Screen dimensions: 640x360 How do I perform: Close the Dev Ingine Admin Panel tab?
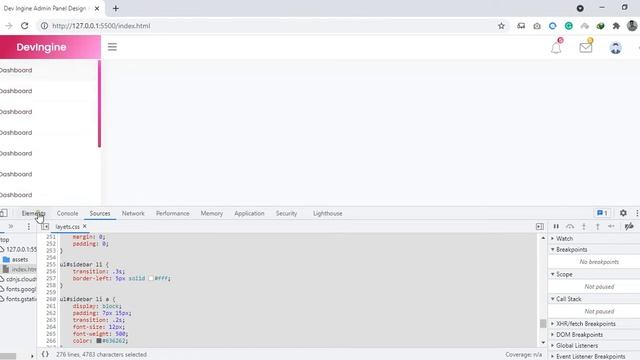97,8
